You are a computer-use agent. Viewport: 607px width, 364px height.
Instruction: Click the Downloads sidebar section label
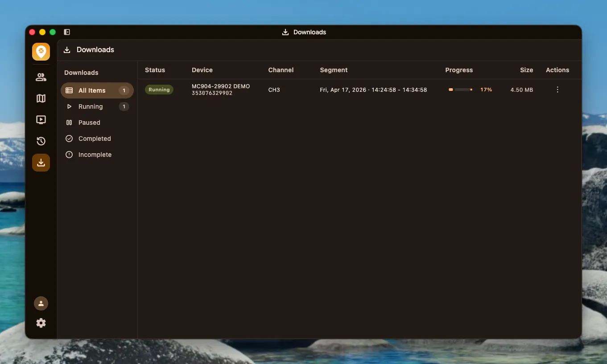[81, 73]
